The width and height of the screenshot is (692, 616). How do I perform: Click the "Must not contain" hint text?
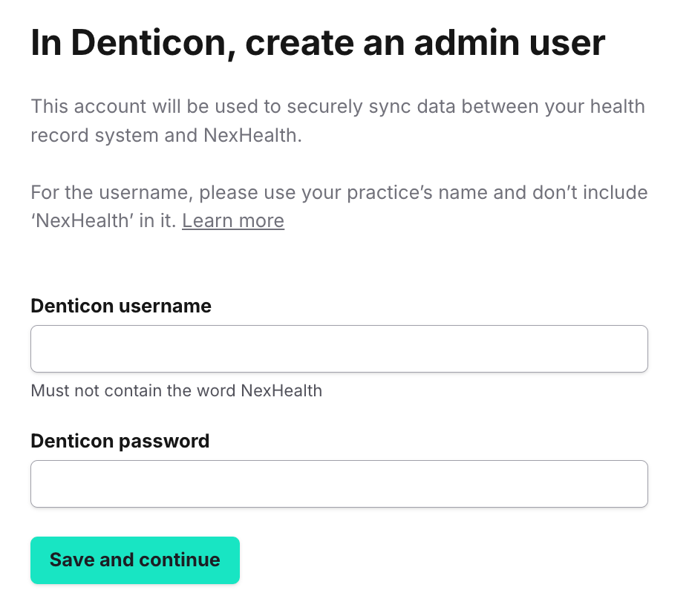177,390
